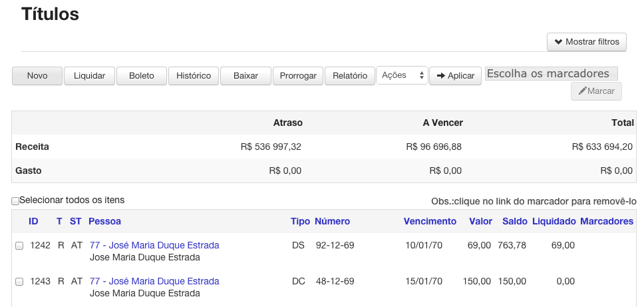The height and width of the screenshot is (307, 644).
Task: Sort the list by ID column header
Action: (x=33, y=222)
